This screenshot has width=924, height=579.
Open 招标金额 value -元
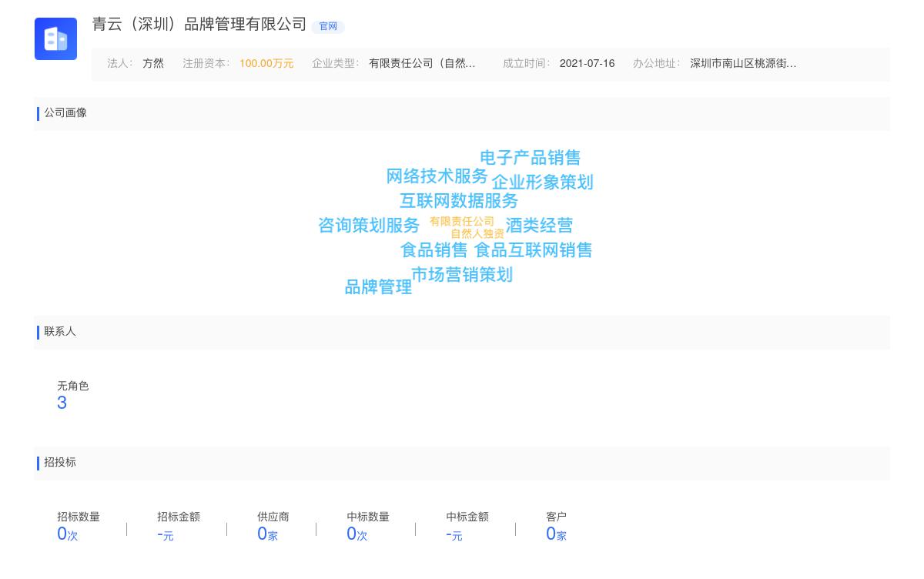click(166, 534)
